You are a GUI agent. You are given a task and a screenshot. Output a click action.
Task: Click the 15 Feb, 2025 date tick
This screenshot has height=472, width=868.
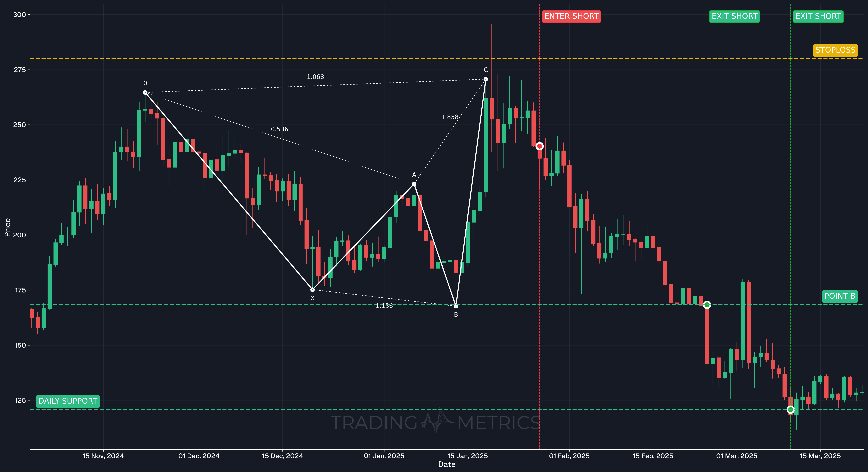pyautogui.click(x=653, y=456)
